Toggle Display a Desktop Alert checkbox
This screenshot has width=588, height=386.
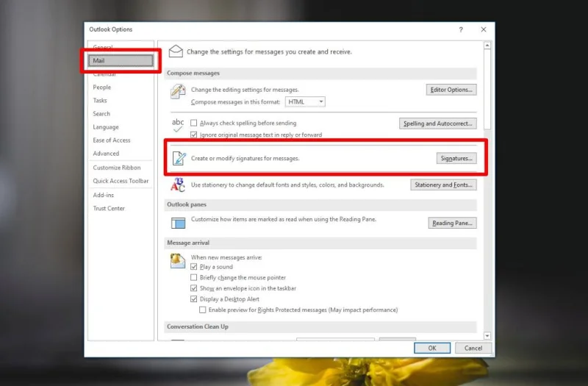[x=193, y=299]
